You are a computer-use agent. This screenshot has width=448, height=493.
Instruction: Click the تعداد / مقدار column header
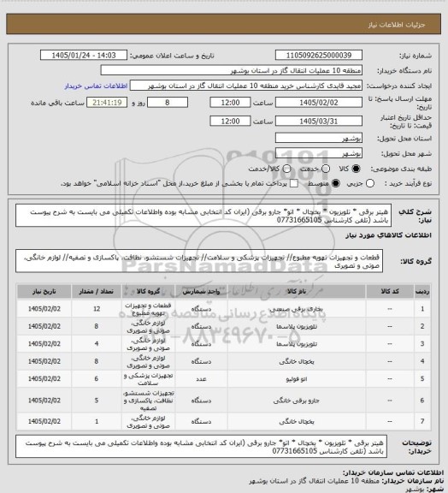pos(96,292)
